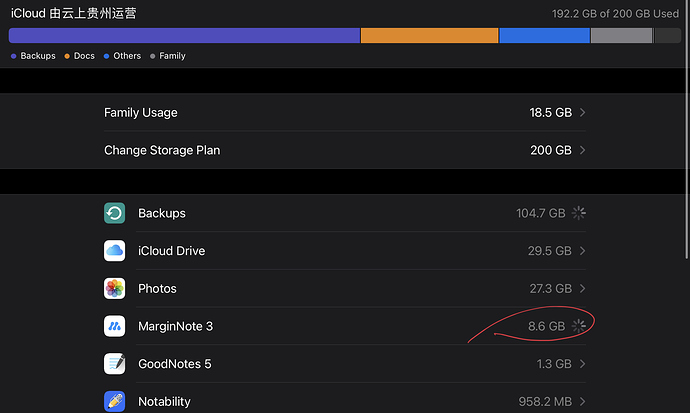Screen dimensions: 690x413
Task: Click the purple Backups storage bar segment
Action: pos(184,36)
